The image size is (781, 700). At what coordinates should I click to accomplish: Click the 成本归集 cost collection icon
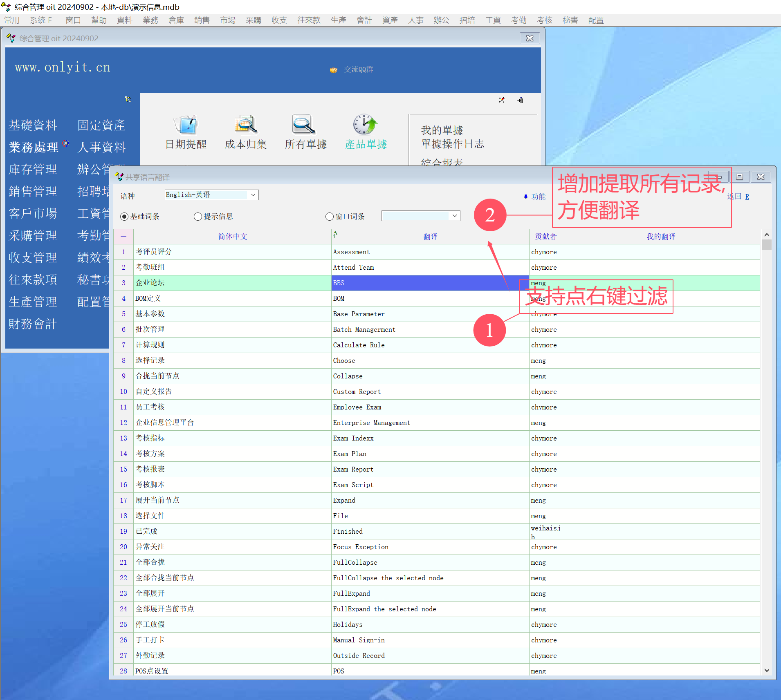[245, 125]
